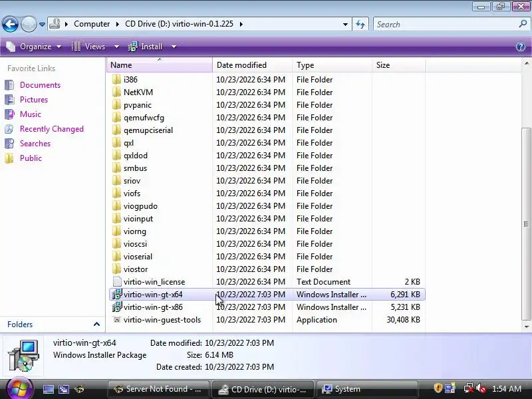Click Computer in the address breadcrumb

92,24
